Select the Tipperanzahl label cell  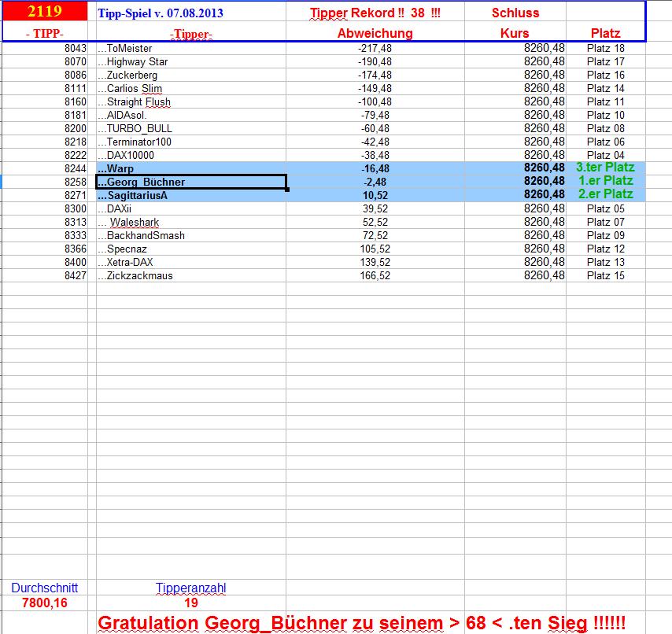point(191,588)
